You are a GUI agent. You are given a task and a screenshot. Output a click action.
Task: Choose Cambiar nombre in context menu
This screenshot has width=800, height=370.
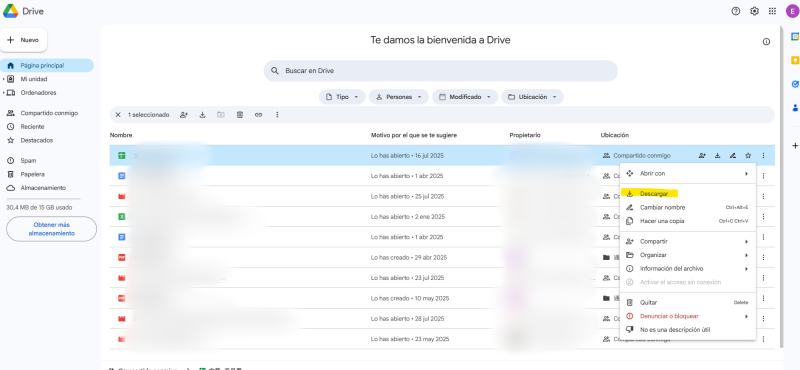[688, 208]
